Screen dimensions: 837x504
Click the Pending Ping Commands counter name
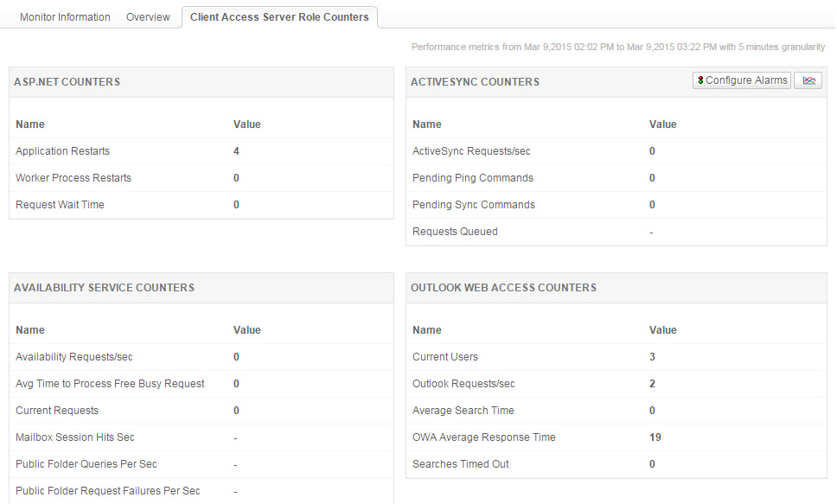(x=473, y=178)
